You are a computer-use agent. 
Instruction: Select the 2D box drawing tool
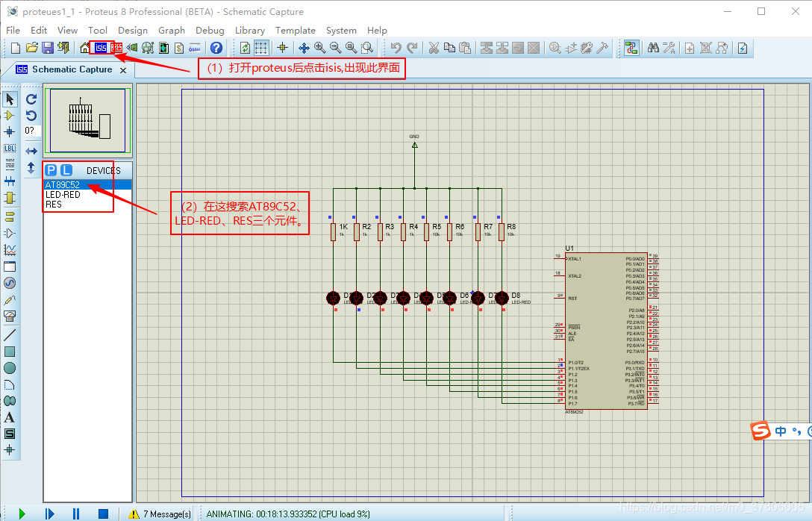click(x=10, y=352)
